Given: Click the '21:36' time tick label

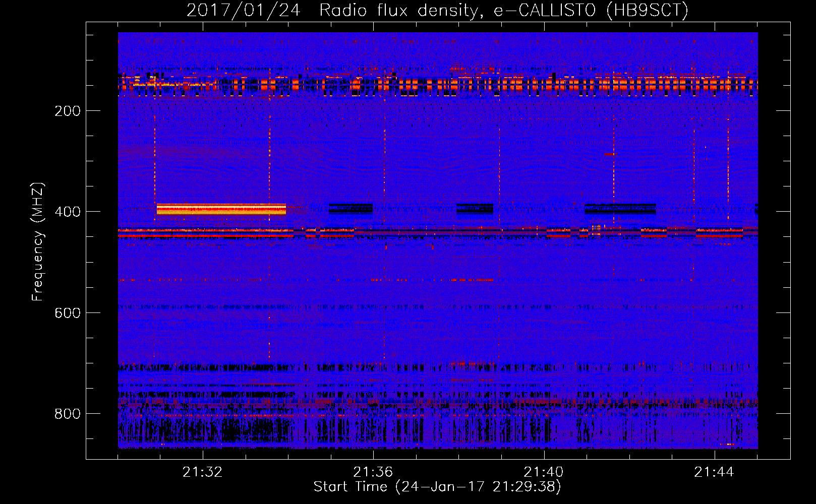Looking at the screenshot, I should coord(373,472).
